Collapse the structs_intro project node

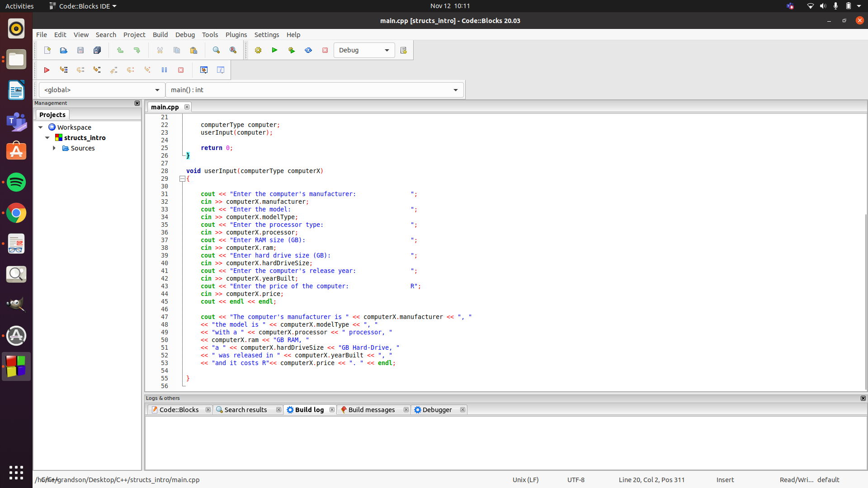(47, 138)
